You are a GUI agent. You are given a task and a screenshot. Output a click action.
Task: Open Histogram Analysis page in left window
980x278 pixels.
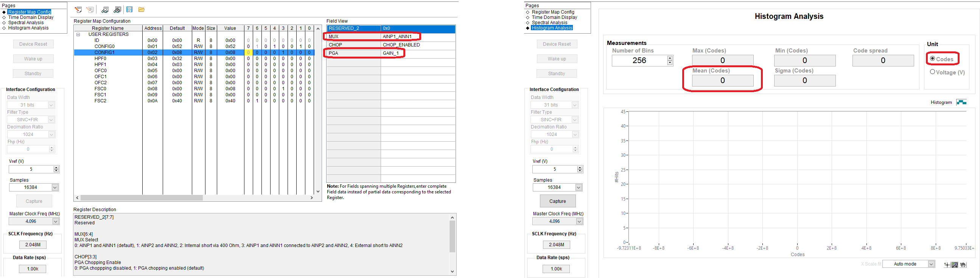28,28
